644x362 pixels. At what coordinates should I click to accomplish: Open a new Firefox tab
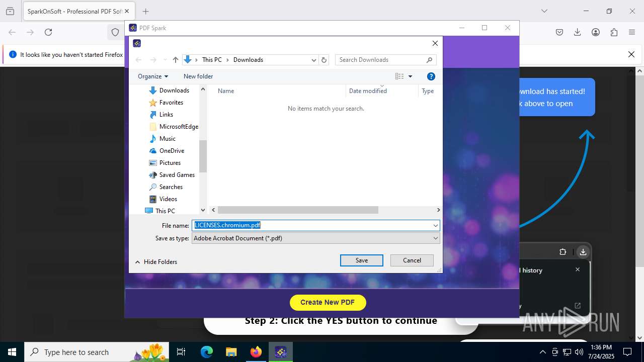tap(145, 11)
